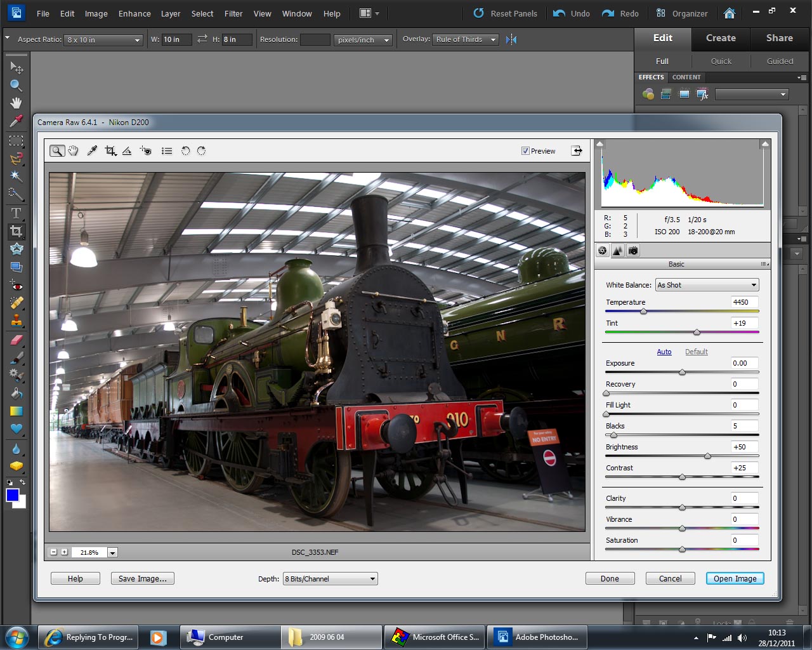Toggle shadow clipping warning in histogram
The height and width of the screenshot is (650, 812).
tap(600, 144)
